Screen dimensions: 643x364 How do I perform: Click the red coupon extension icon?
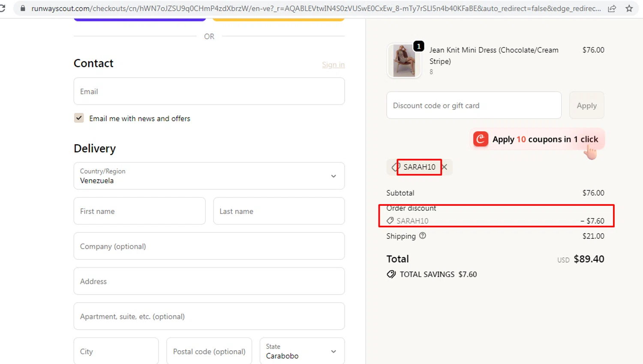pos(481,139)
